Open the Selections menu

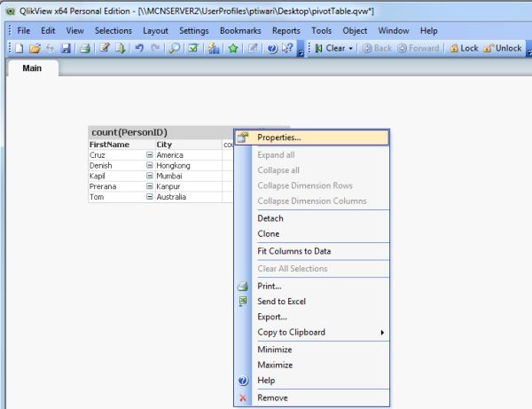coord(113,30)
